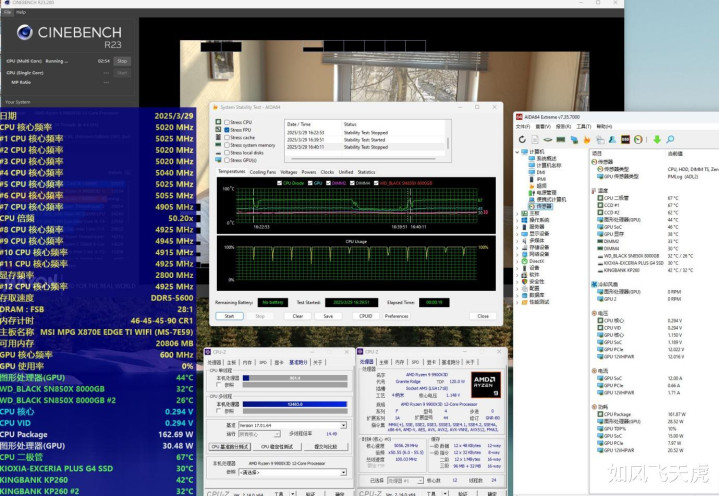The width and height of the screenshot is (719, 496).
Task: Click the AIDA64 clipboard toolbar icon
Action: (600, 139)
